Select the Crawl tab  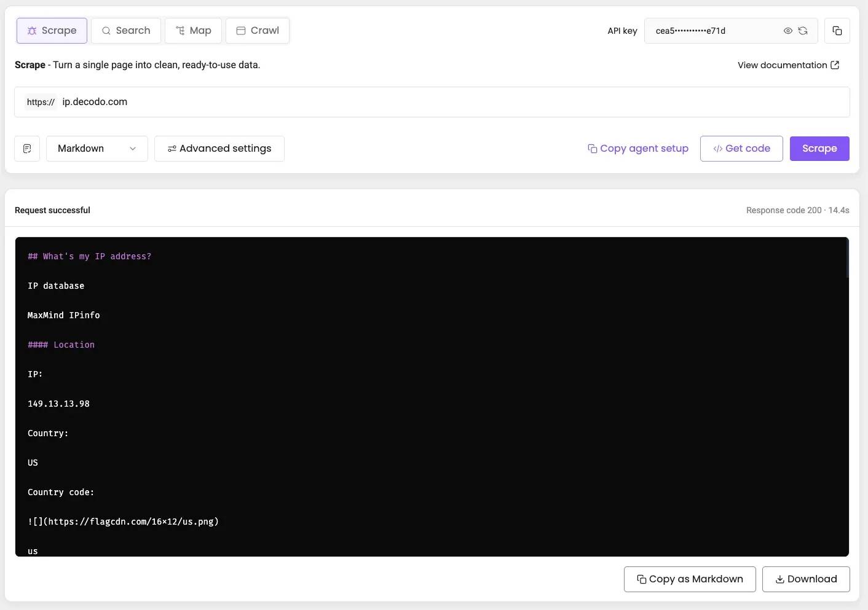(x=258, y=31)
